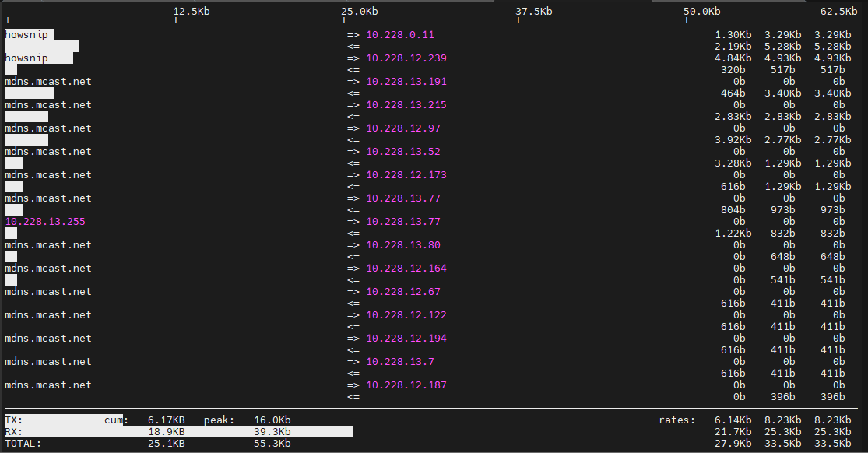The image size is (868, 453).
Task: Select the 3.28Kb rate value
Action: 733,163
